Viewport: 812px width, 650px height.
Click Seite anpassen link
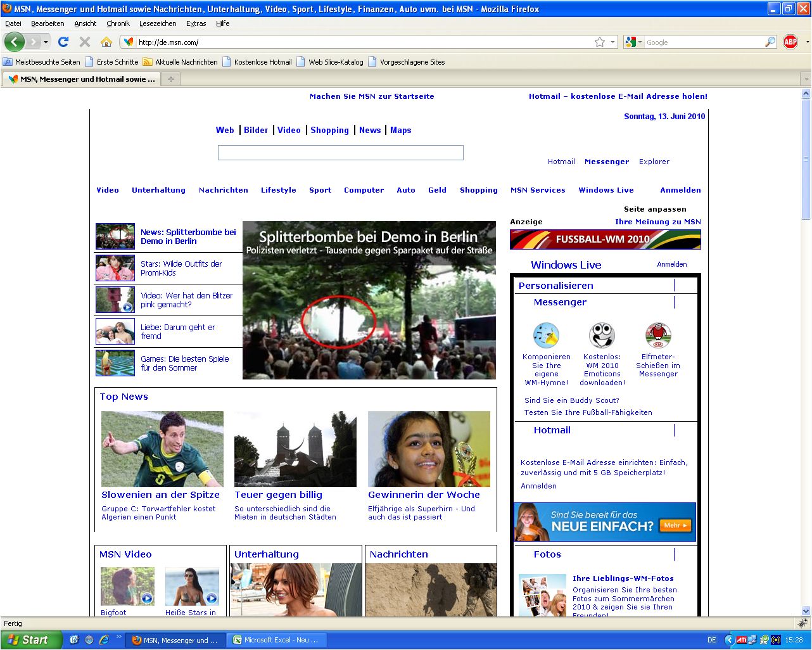(x=655, y=209)
